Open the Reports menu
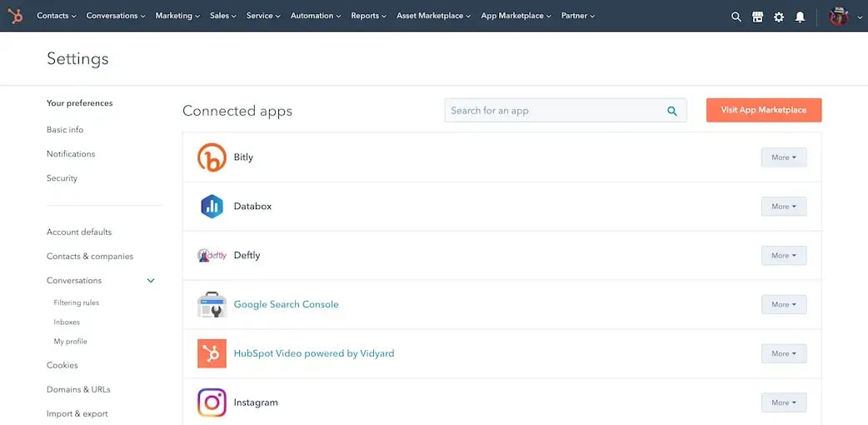This screenshot has width=868, height=425. (x=369, y=16)
